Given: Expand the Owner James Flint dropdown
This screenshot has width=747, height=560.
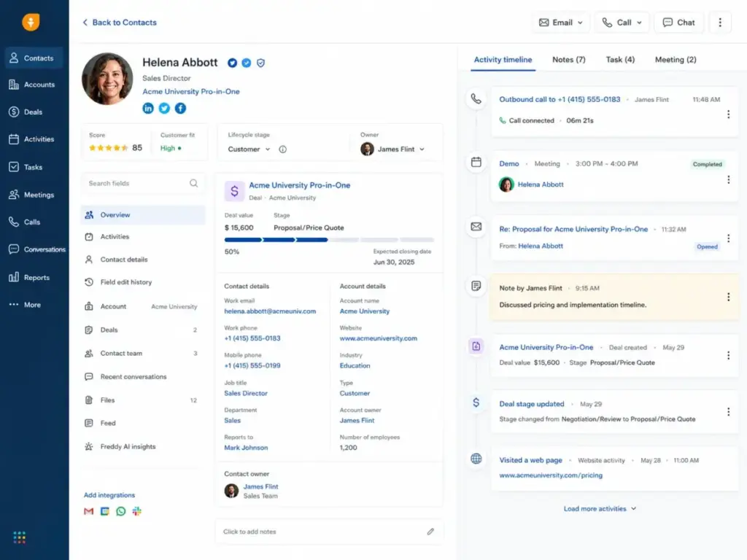Looking at the screenshot, I should point(392,149).
